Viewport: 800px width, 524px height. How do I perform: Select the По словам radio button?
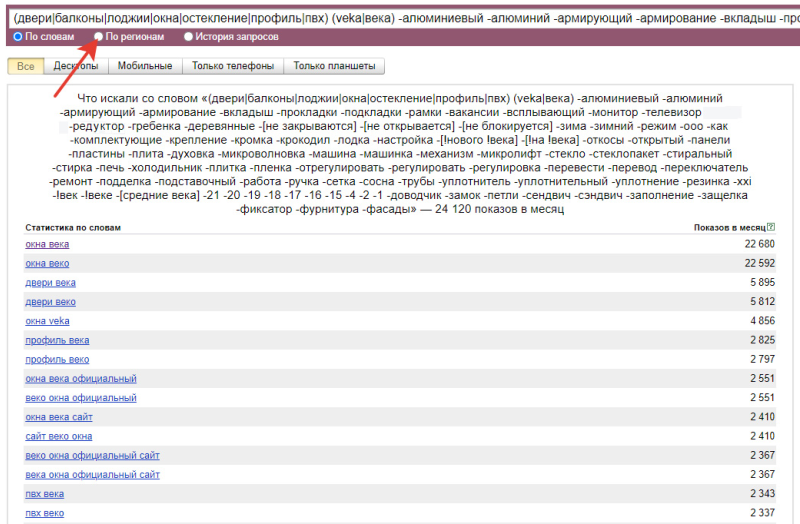(x=18, y=37)
